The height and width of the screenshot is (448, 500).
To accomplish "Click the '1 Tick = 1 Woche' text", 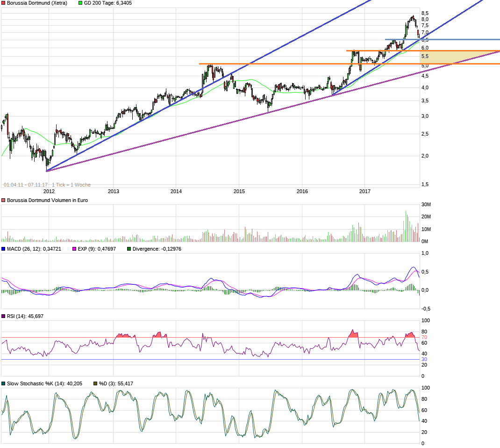I will 71,185.
